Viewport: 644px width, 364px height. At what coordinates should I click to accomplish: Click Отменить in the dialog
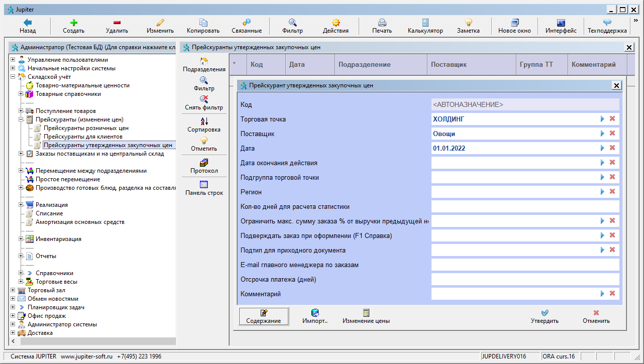(596, 316)
